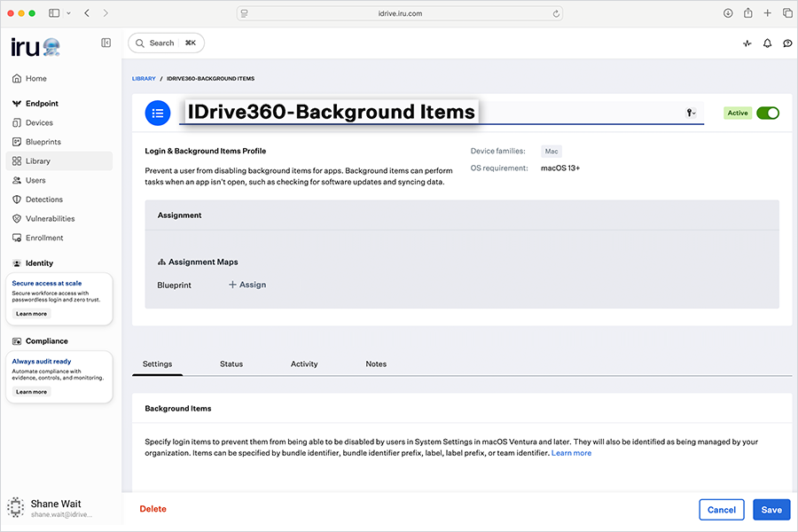The image size is (798, 532).
Task: Delete this library item
Action: pos(153,509)
